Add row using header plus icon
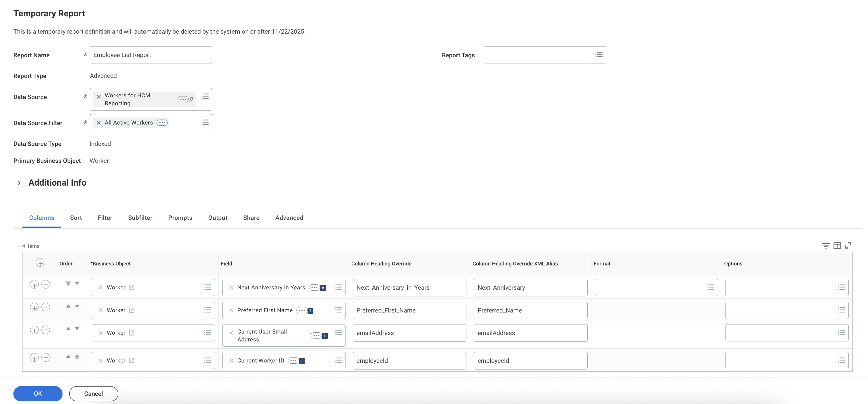868x404 pixels. click(x=40, y=263)
